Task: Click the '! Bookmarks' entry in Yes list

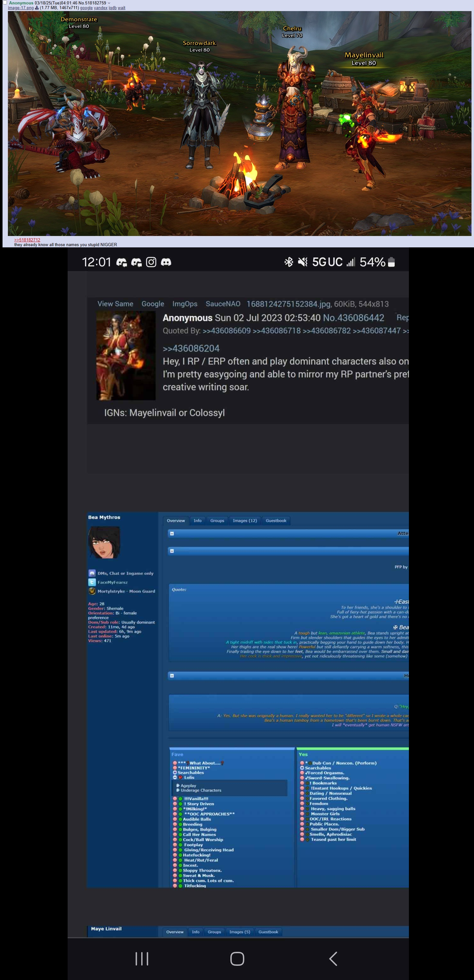Action: tap(323, 783)
